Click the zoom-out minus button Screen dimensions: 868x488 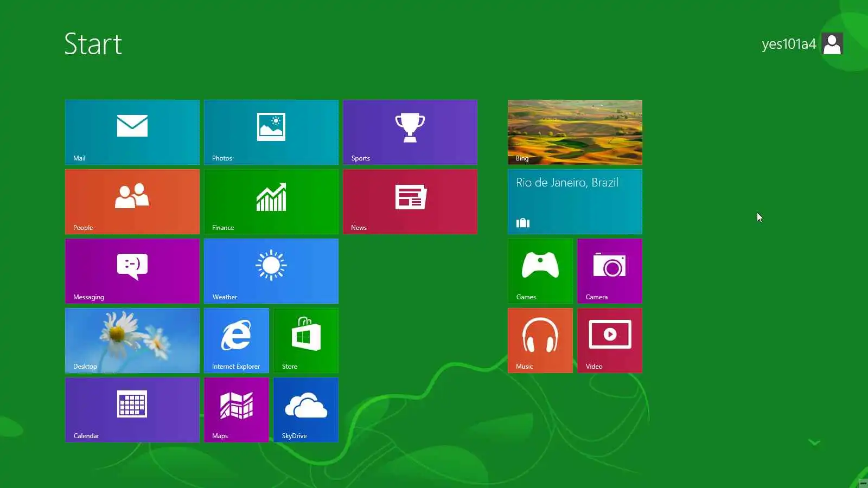pyautogui.click(x=863, y=483)
